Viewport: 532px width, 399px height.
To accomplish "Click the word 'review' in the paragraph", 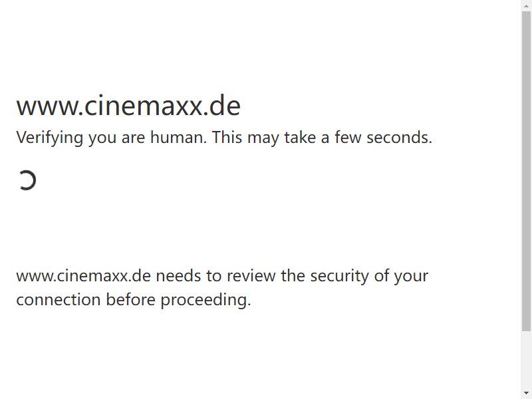I will [251, 275].
